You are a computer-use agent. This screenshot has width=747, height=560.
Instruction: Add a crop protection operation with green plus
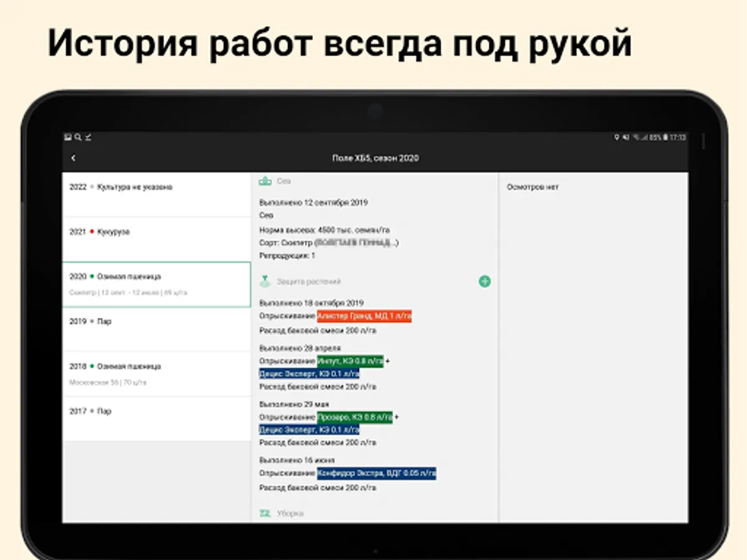point(484,281)
